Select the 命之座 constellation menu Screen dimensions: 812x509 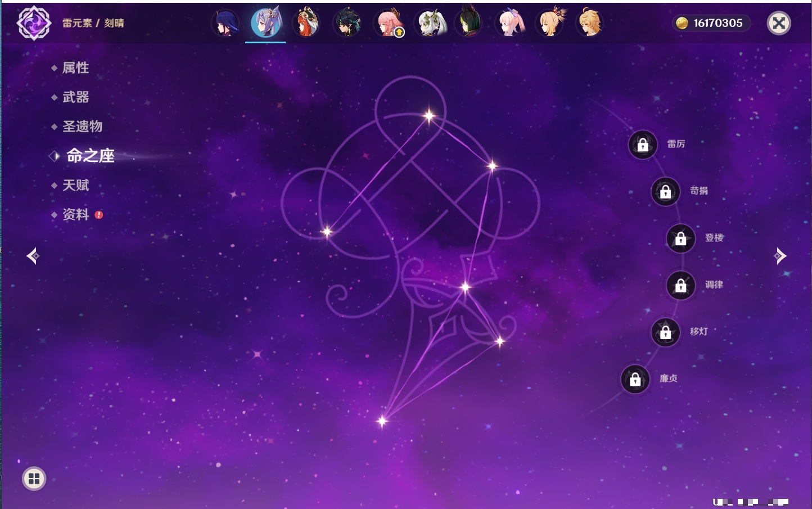[x=91, y=156]
